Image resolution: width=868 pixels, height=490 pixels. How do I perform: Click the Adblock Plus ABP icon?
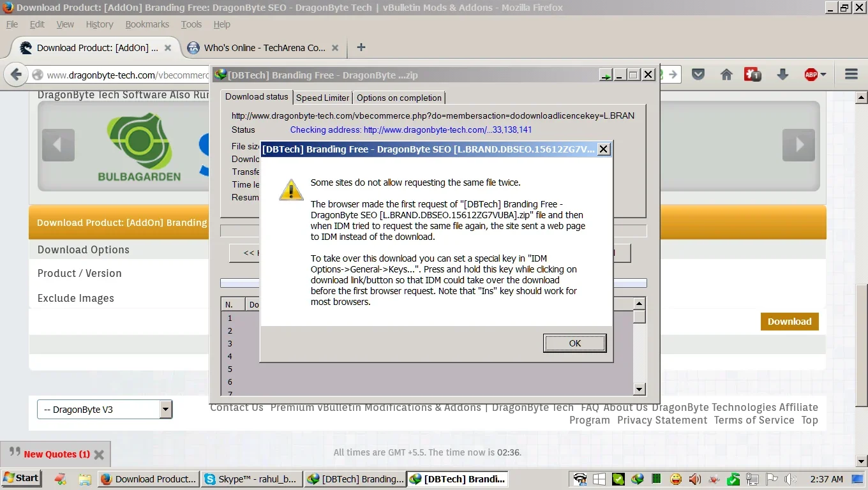(x=811, y=75)
